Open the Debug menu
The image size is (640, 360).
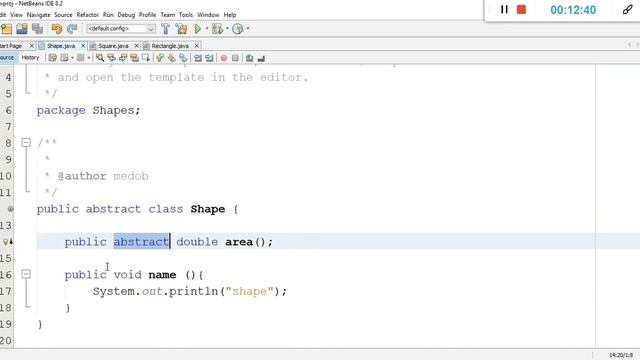pos(126,15)
